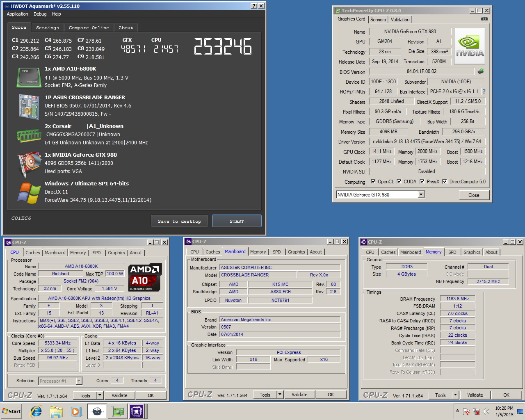Click the Start button
This screenshot has height=420, width=525.
[x=11, y=411]
